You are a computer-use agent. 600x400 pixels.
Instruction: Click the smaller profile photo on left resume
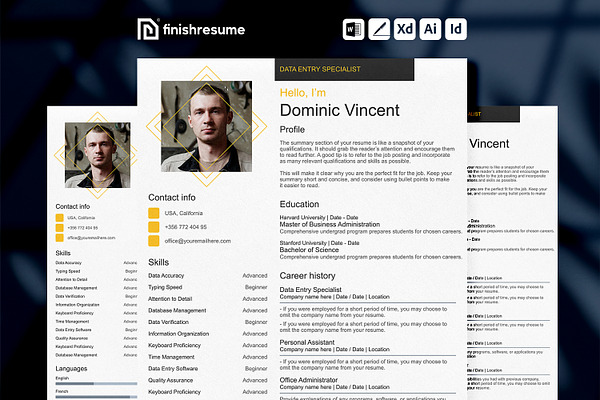(98, 155)
